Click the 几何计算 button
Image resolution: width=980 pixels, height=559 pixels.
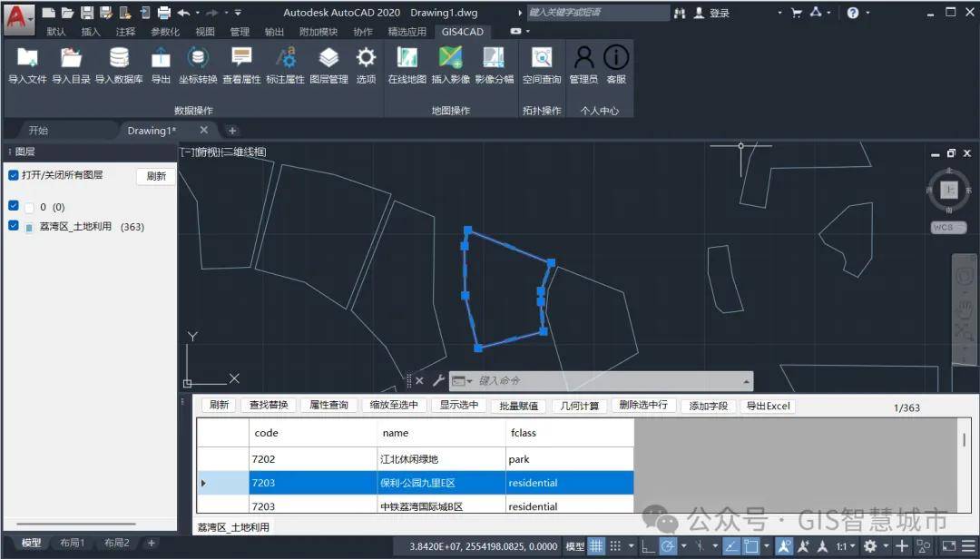coord(579,405)
